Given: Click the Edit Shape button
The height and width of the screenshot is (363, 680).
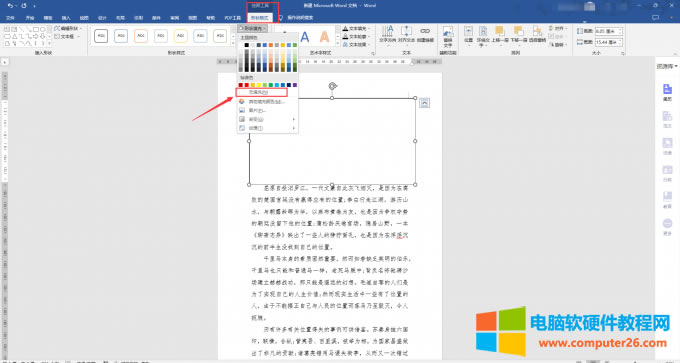Looking at the screenshot, I should pyautogui.click(x=67, y=29).
